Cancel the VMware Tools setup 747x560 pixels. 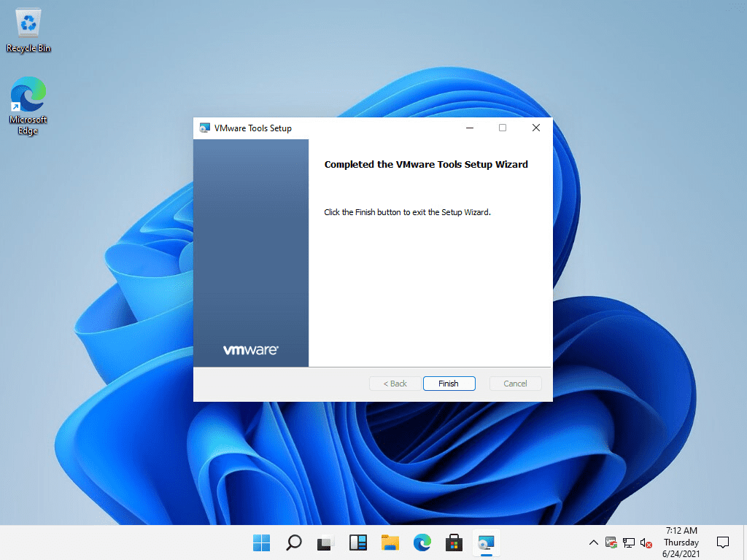tap(515, 383)
